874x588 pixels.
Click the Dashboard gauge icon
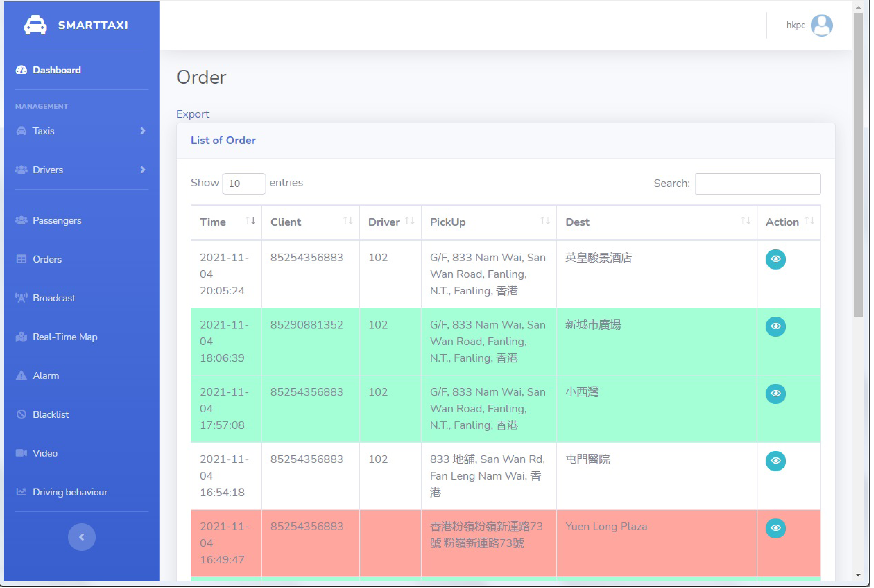(x=21, y=70)
